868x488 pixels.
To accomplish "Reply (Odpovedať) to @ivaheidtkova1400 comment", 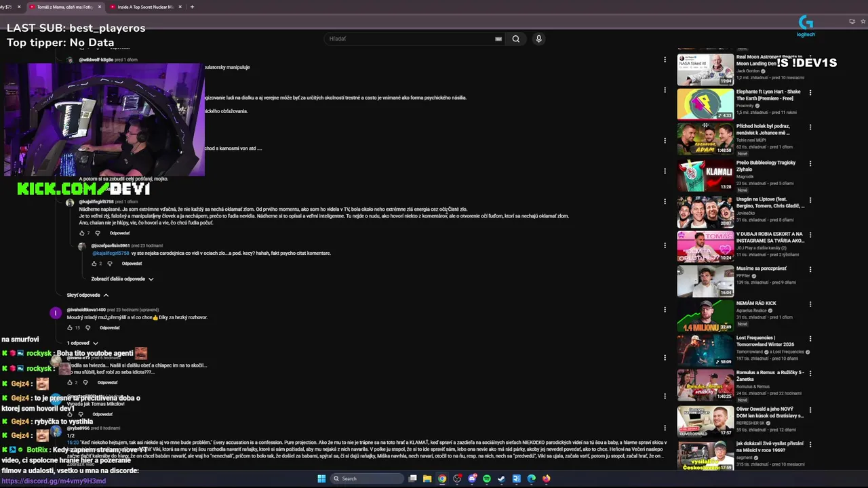I will tap(109, 328).
